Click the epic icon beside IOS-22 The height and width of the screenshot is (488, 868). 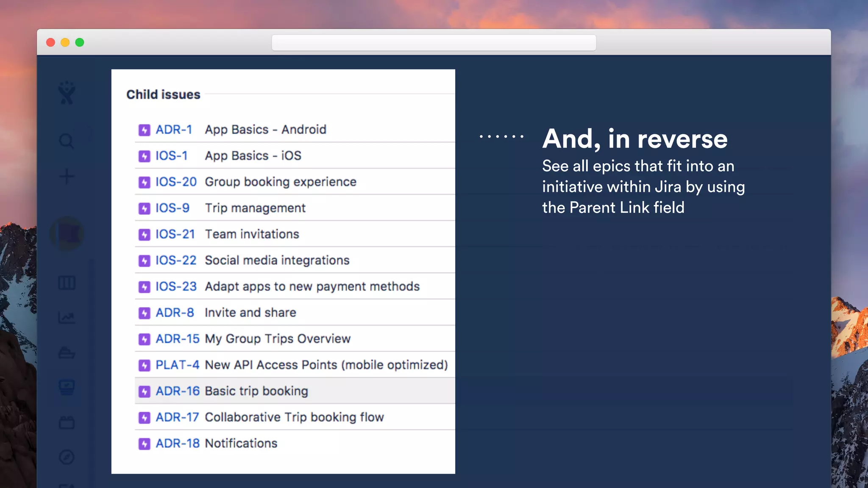[x=145, y=261]
